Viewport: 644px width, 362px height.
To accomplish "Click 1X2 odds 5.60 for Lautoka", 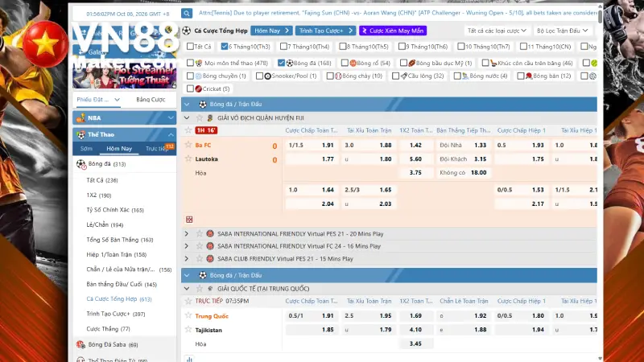I will tap(415, 158).
